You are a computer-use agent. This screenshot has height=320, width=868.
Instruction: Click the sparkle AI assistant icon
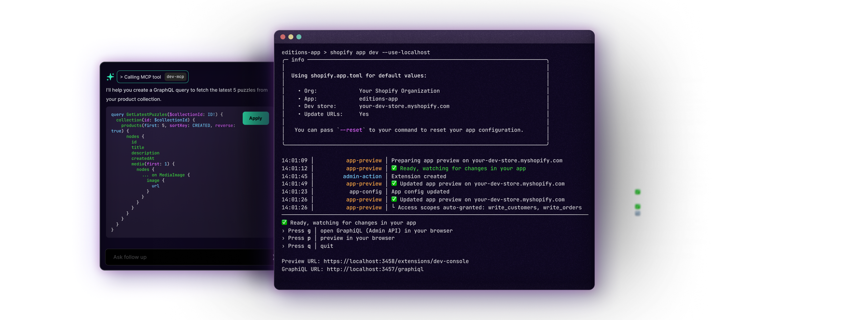click(110, 77)
